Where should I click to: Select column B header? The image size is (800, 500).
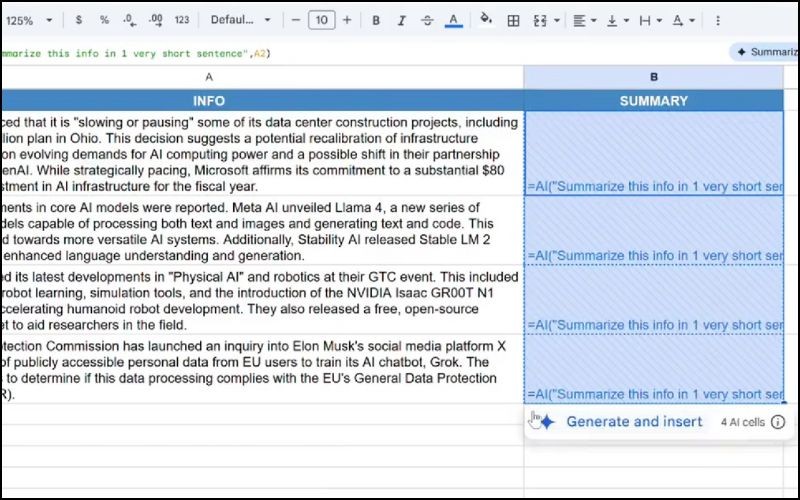coord(654,77)
